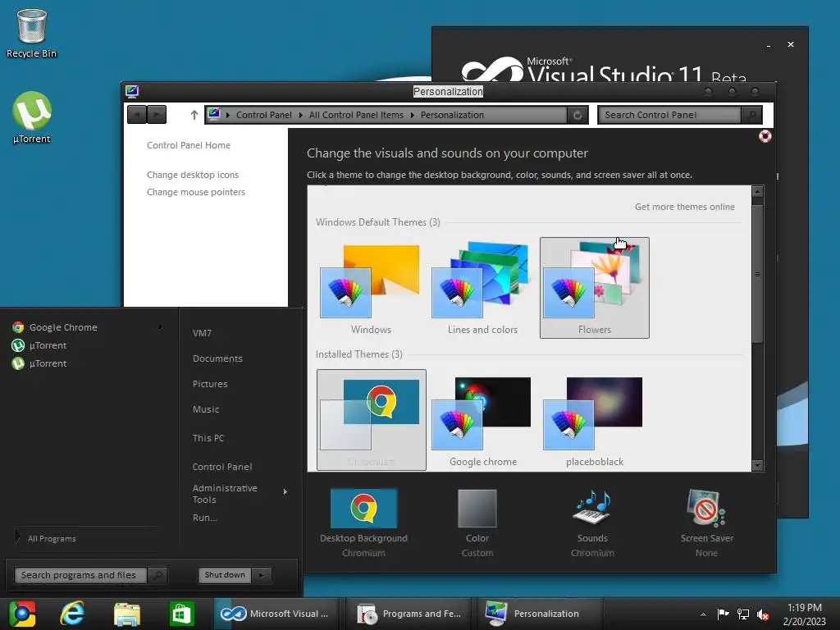Click the themes list vertical scrollbar thumb
The image size is (840, 630).
(x=757, y=273)
